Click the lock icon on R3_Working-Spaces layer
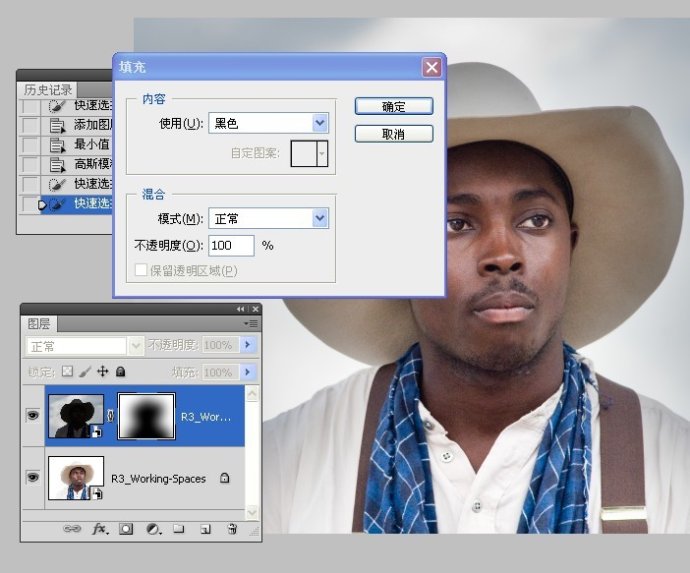The image size is (690, 573). 224,478
